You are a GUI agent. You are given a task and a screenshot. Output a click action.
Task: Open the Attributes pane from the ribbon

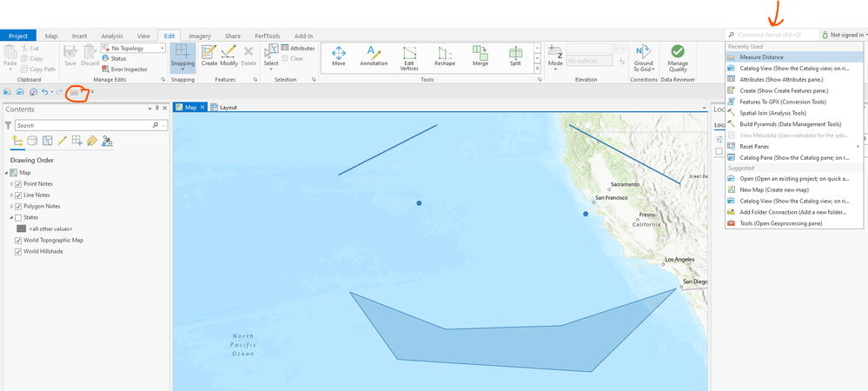pyautogui.click(x=298, y=48)
